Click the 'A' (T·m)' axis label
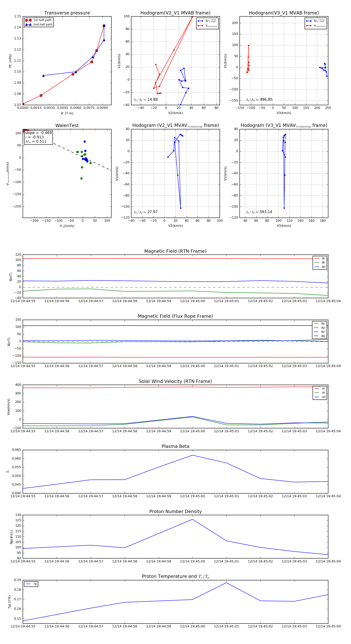This screenshot has height=644, width=351. (67, 113)
